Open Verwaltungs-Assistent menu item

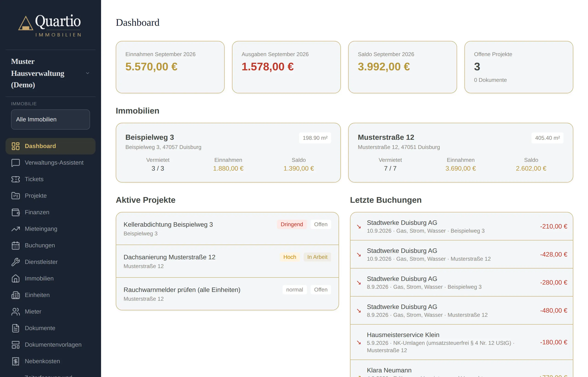pos(50,163)
